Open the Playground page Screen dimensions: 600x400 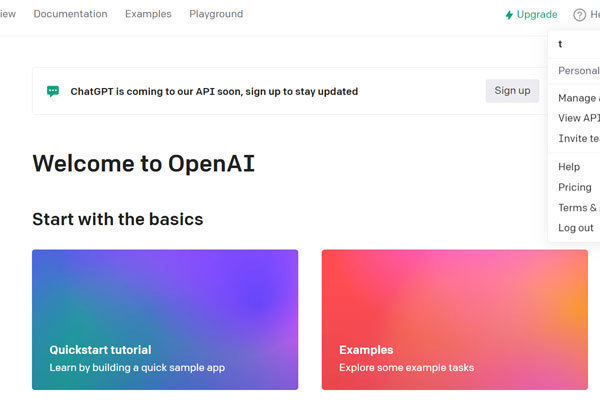coord(216,14)
